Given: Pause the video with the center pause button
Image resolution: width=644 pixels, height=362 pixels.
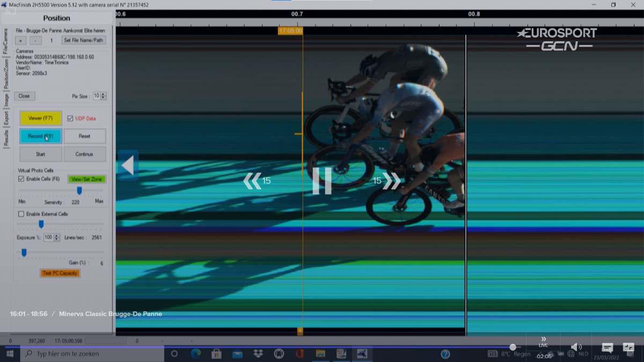Looking at the screenshot, I should coord(322,181).
